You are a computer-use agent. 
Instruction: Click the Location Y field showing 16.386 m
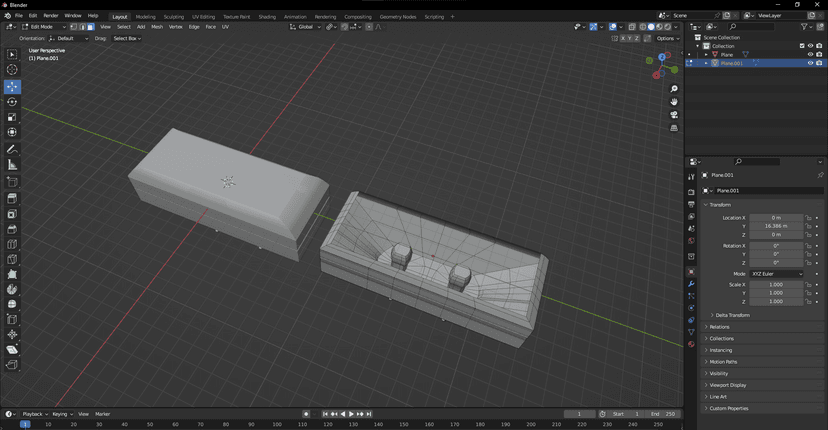click(x=776, y=226)
